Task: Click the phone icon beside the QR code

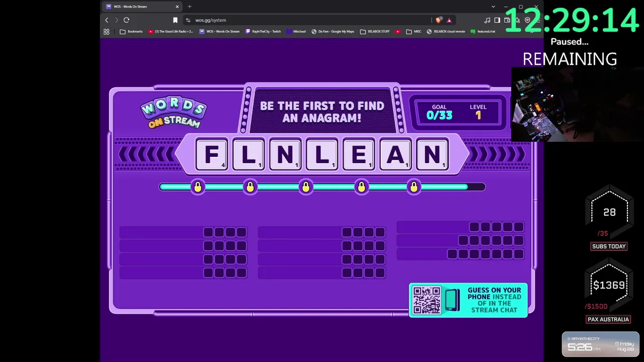Action: [452, 300]
